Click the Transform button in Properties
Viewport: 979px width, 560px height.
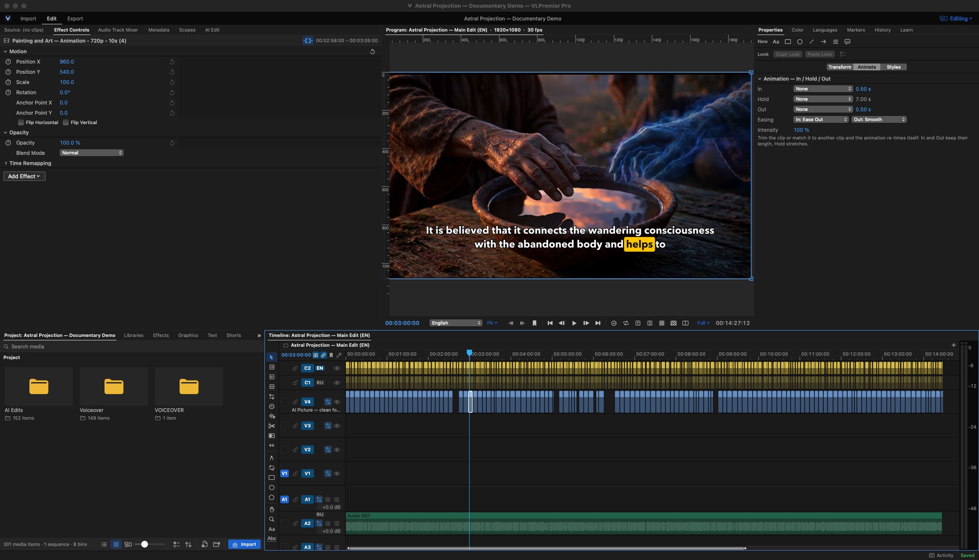click(840, 67)
